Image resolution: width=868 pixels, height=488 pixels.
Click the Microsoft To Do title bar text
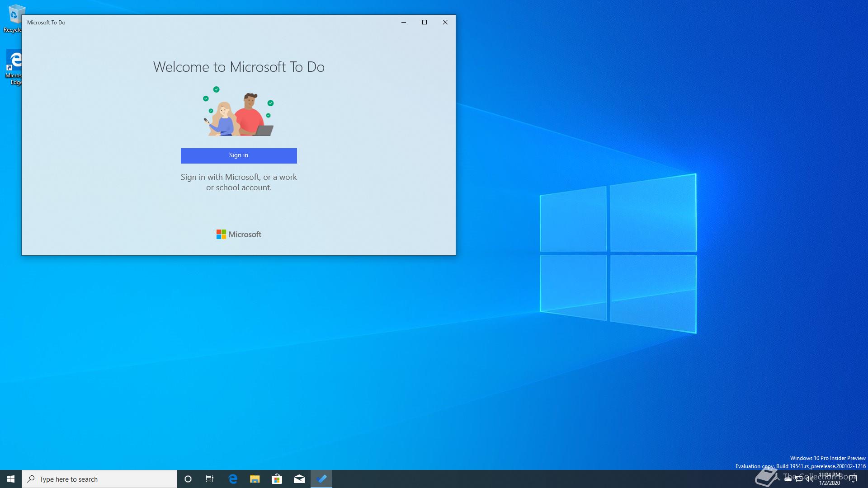point(46,23)
